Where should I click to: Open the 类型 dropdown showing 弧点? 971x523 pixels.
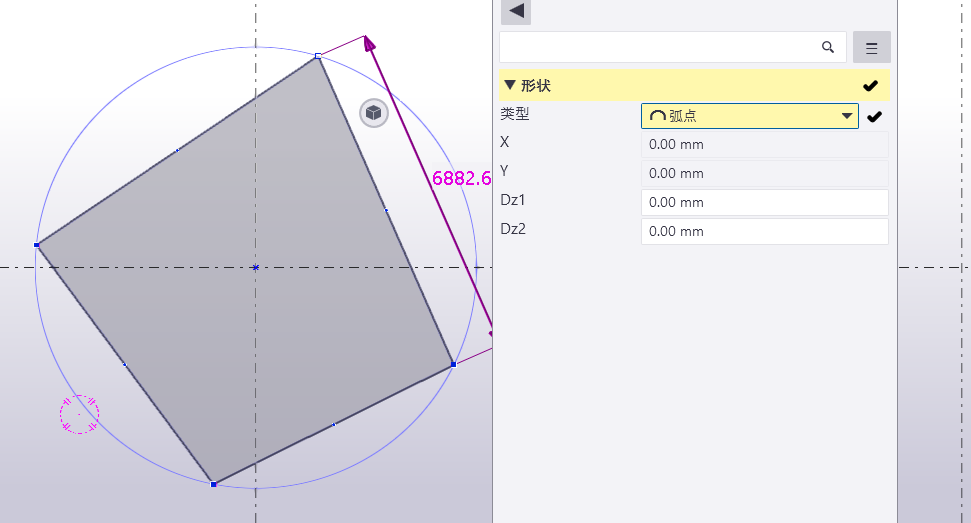click(x=749, y=116)
